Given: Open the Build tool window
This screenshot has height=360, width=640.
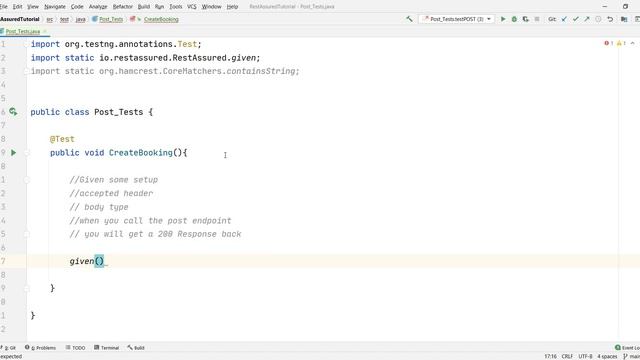Looking at the screenshot, I should pyautogui.click(x=136, y=348).
